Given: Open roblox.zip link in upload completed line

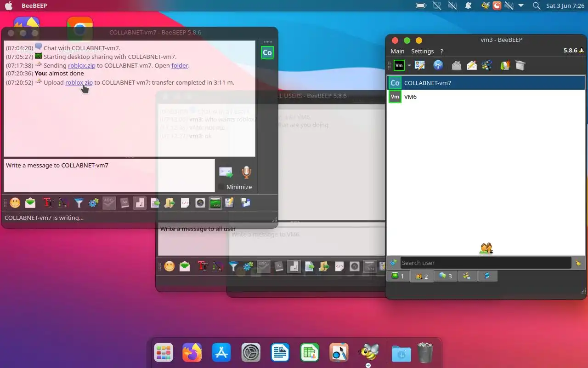Looking at the screenshot, I should pyautogui.click(x=79, y=82).
